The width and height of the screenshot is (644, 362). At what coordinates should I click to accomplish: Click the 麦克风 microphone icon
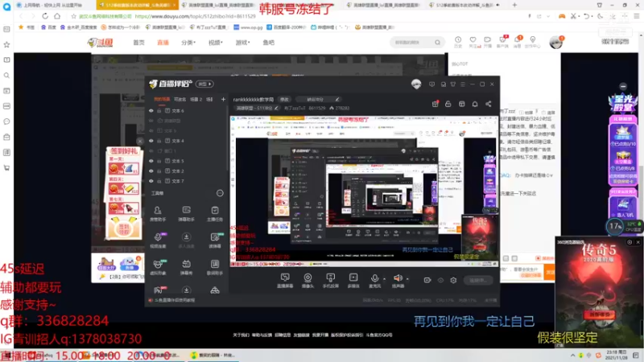click(374, 279)
